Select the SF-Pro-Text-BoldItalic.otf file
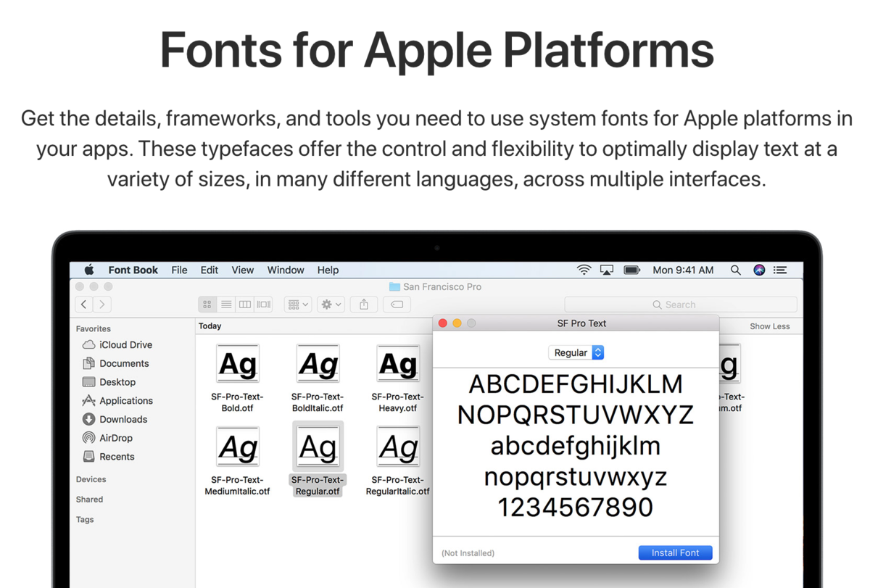870x588 pixels. [318, 378]
